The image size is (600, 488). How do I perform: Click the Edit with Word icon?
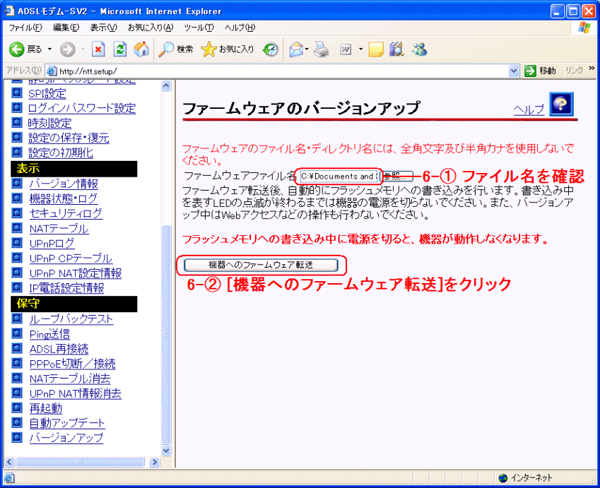[346, 49]
